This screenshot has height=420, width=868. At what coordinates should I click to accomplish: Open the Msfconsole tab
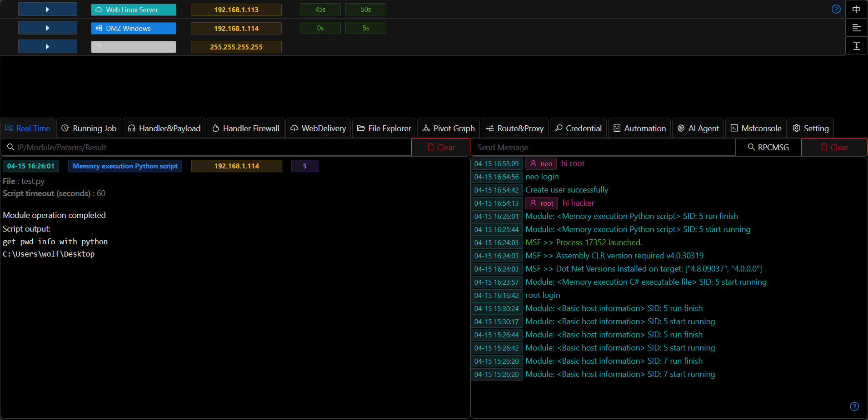(756, 128)
